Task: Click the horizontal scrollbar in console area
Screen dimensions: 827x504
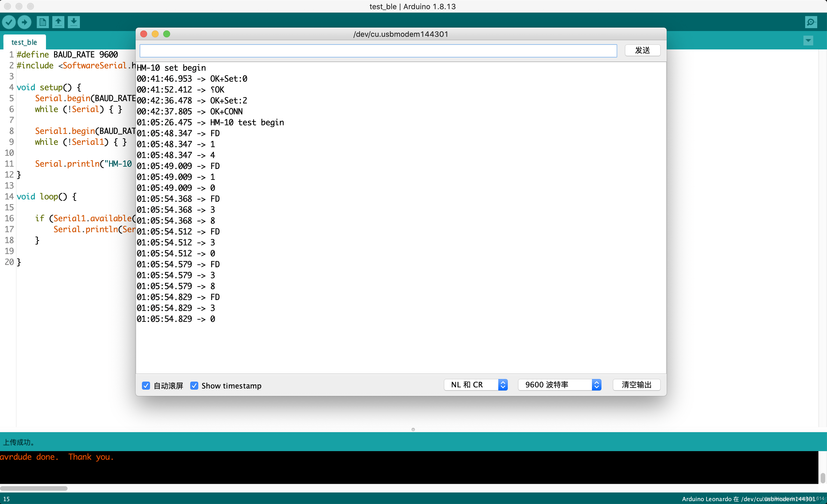Action: click(34, 488)
